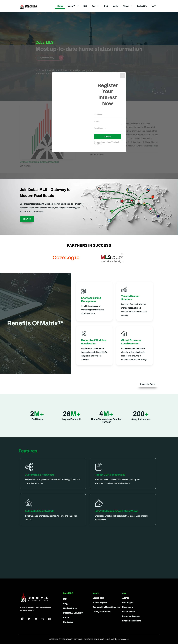Open the Media menu item in the navbar
The width and height of the screenshot is (178, 644).
click(x=115, y=6)
